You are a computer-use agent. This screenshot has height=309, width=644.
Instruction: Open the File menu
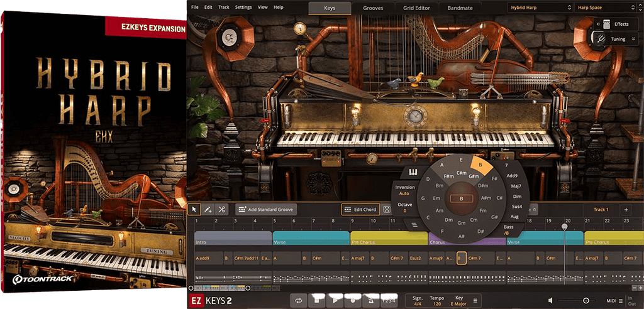195,8
